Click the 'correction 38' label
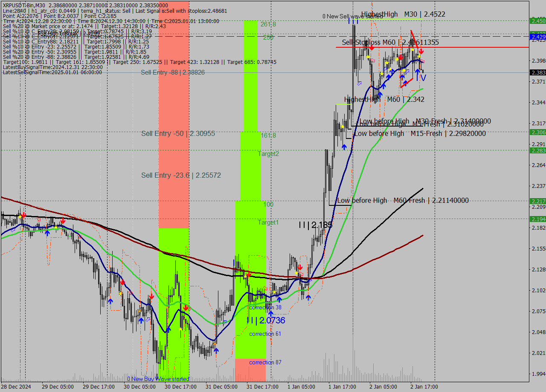The height and width of the screenshot is (392, 546). coord(265,307)
